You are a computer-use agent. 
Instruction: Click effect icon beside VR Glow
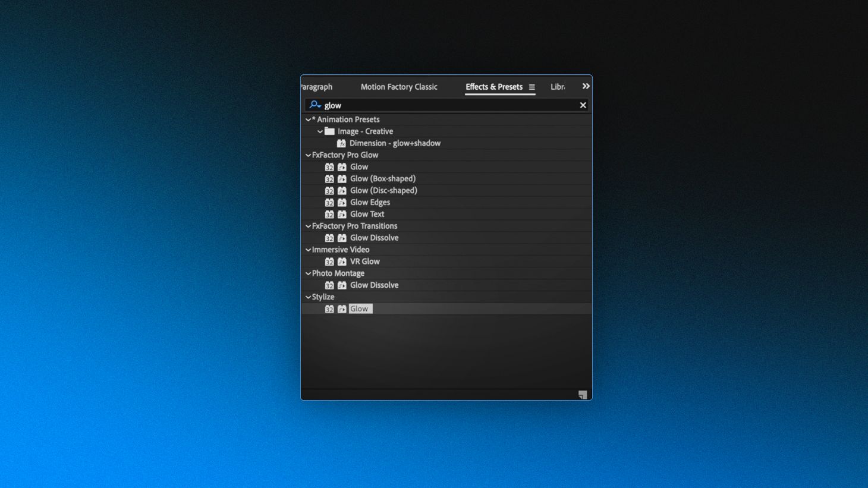(342, 262)
